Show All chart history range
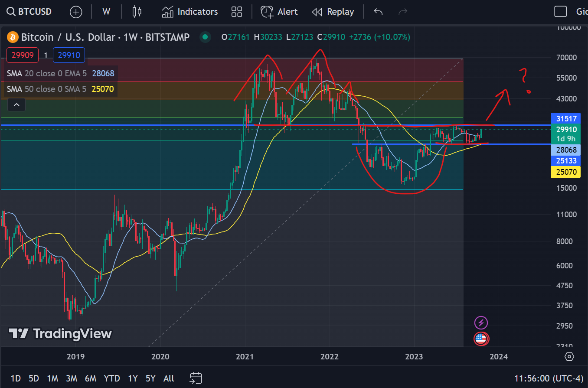 169,378
